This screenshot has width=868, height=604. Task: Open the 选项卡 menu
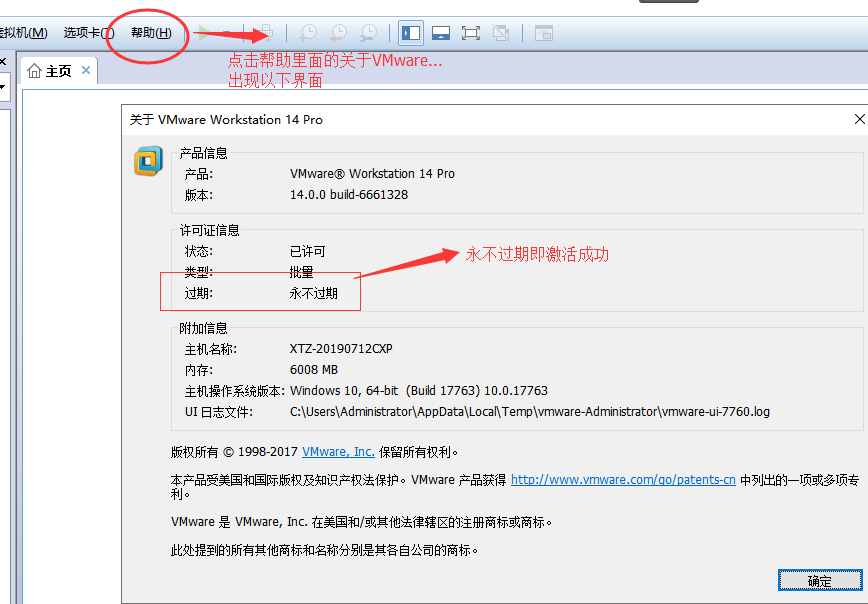click(89, 33)
